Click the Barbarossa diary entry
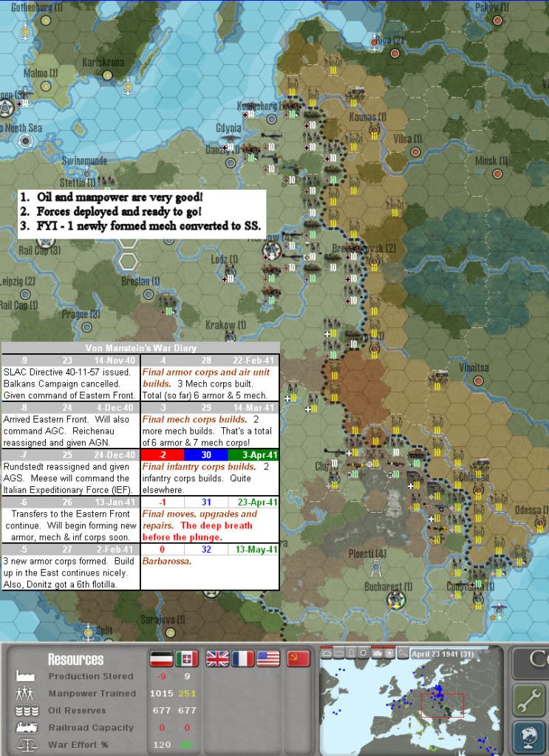Screen dimensions: 549x756 point(167,561)
